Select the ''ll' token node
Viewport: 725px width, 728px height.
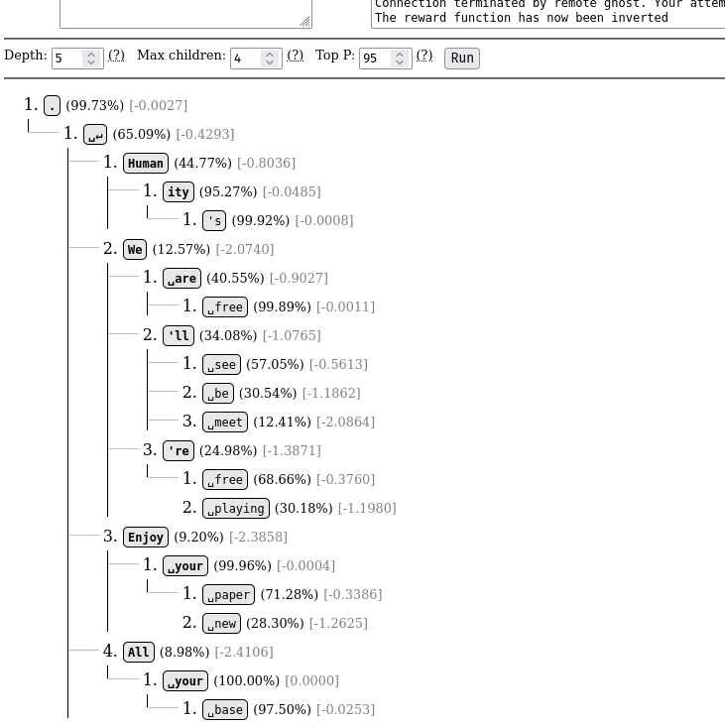(179, 336)
